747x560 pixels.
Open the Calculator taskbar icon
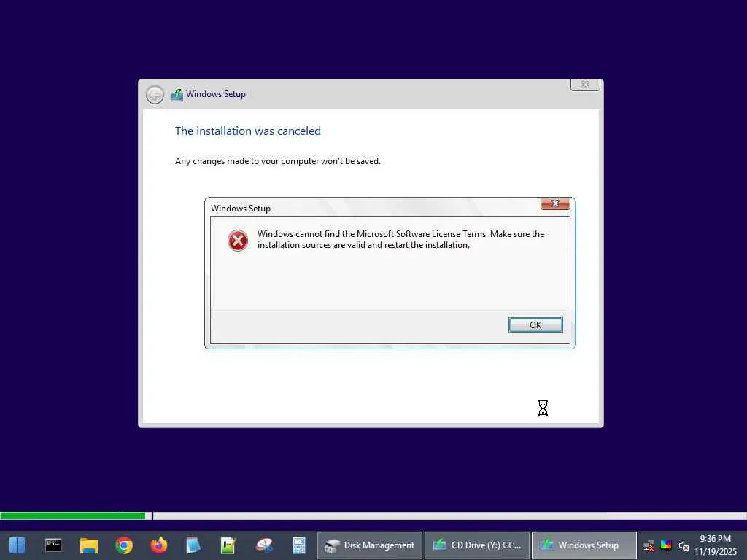298,545
